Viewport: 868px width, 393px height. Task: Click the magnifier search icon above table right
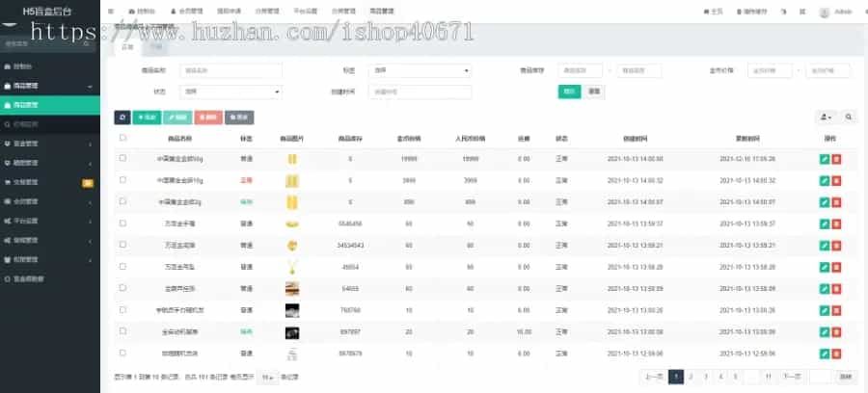[849, 118]
